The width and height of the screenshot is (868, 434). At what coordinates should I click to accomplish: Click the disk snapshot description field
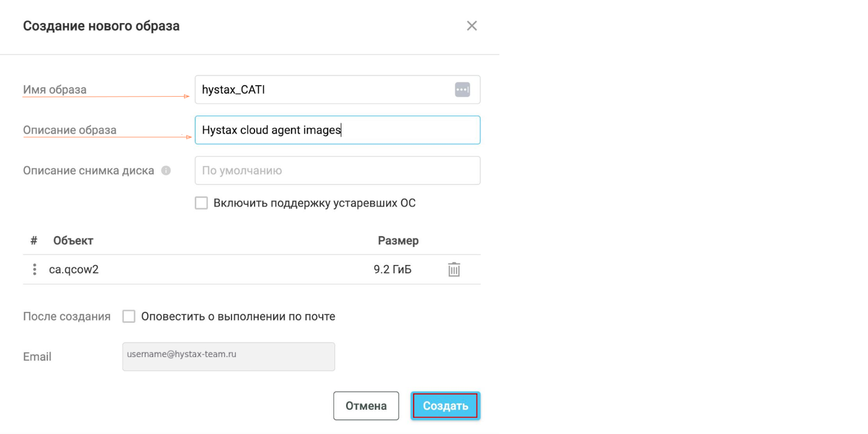point(337,171)
